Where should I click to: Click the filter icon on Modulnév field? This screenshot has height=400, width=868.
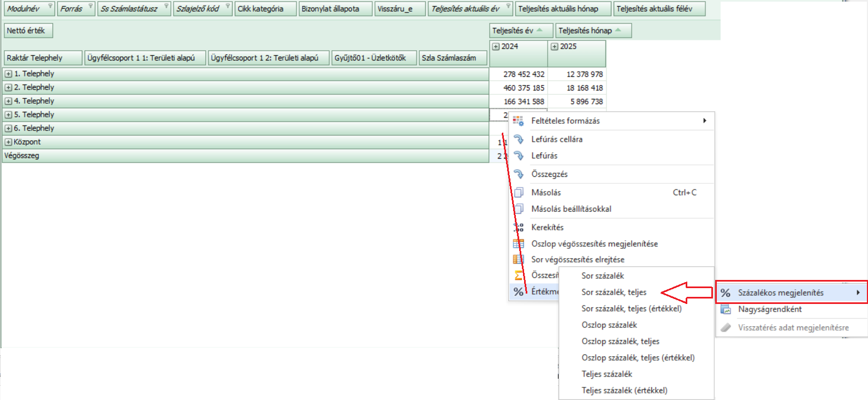coord(50,7)
